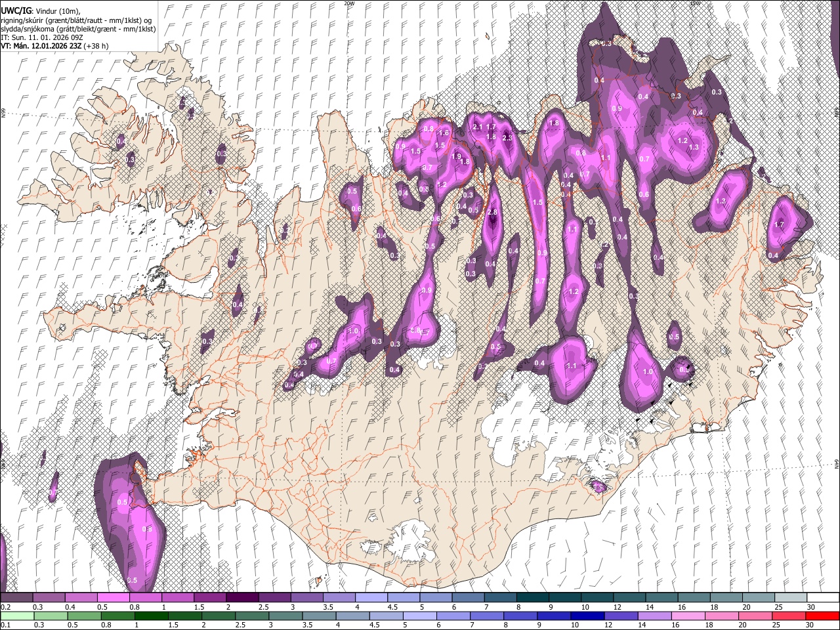Screen dimensions: 840x630
Task: Click the "VT: Mán. 12.01.2026 23Z (+38 h)" line
Action: tap(54, 46)
